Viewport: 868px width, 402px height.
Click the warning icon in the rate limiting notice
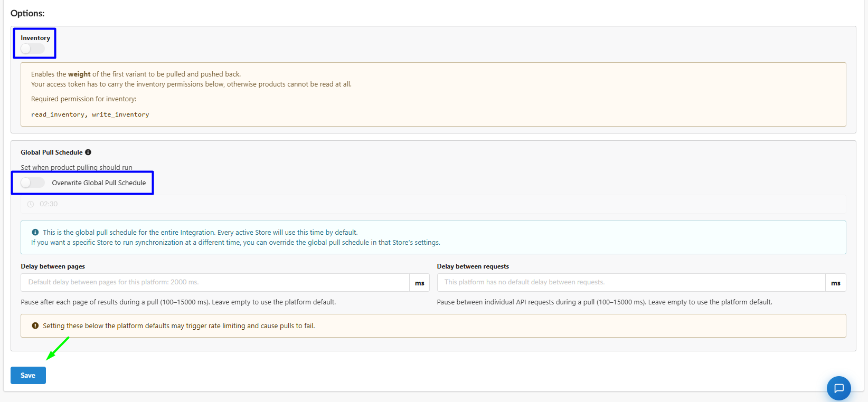35,326
